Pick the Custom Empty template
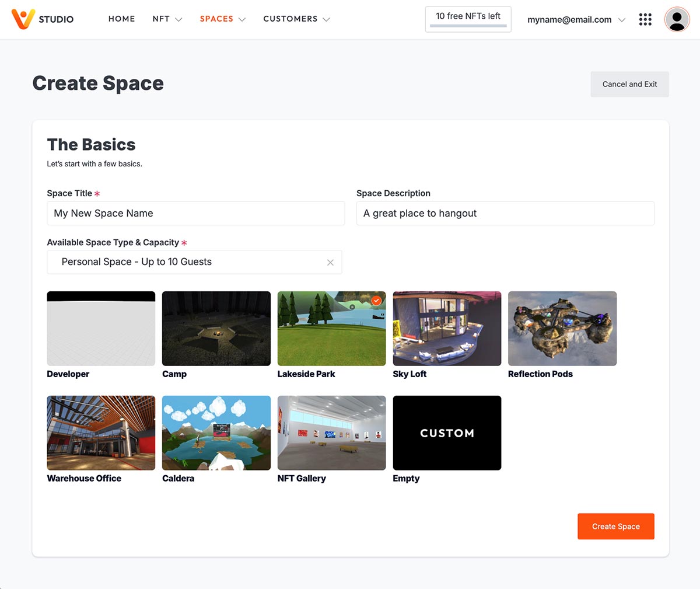 pos(447,433)
